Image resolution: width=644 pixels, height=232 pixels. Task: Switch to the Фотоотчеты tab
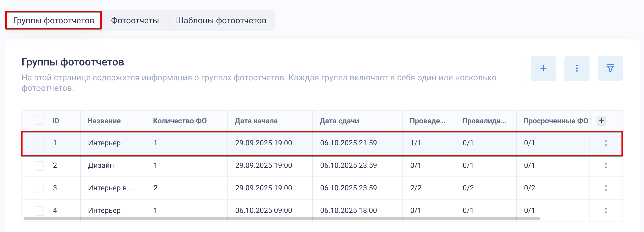point(135,20)
